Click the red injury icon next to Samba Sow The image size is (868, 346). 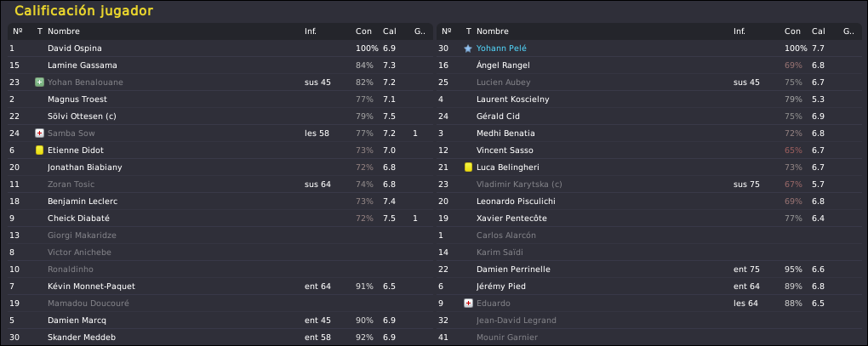39,133
